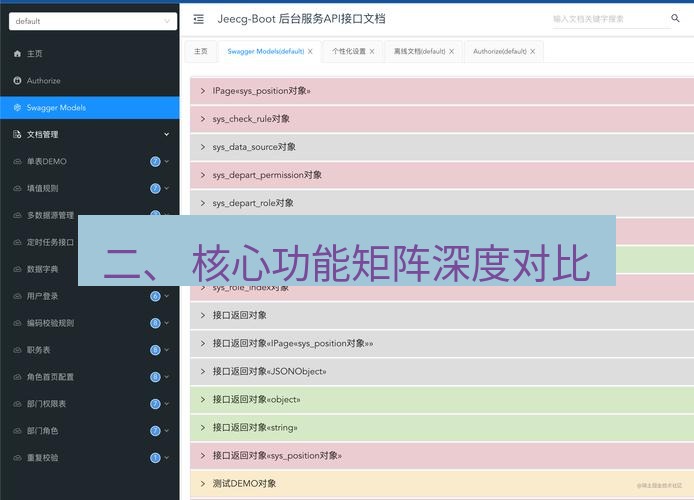Expand the IPage«sys_position对象» model
This screenshot has width=694, height=500.
(x=442, y=91)
